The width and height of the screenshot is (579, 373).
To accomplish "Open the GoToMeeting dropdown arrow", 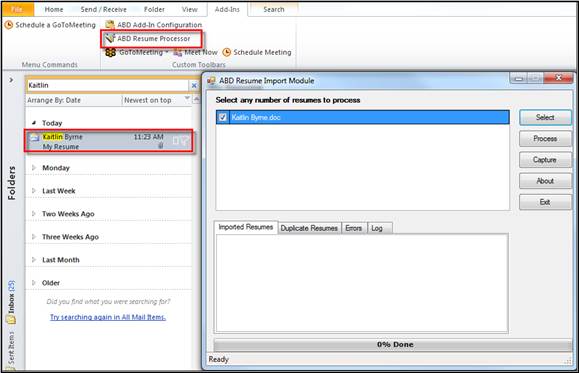I will pos(167,52).
